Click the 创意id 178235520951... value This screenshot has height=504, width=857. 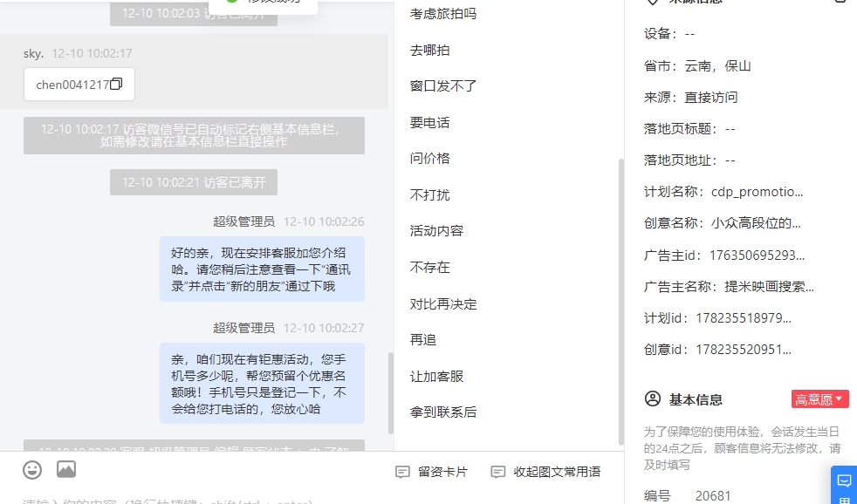[x=744, y=350]
